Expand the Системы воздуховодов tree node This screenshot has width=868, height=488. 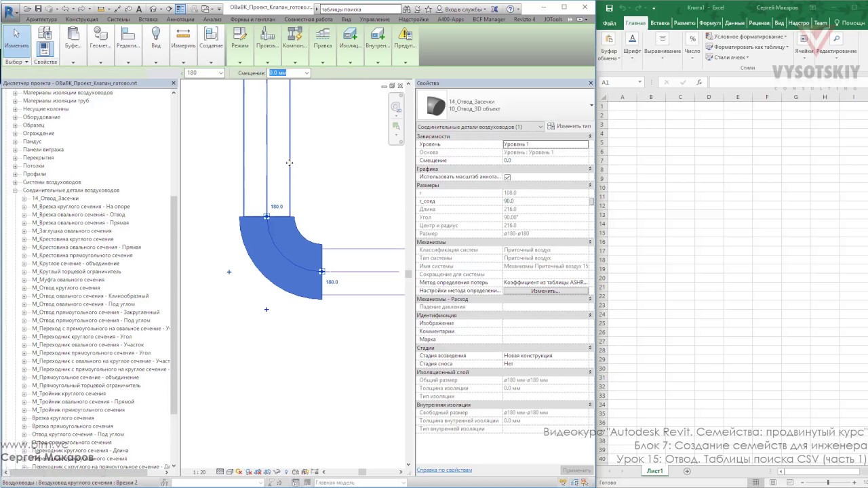click(16, 182)
